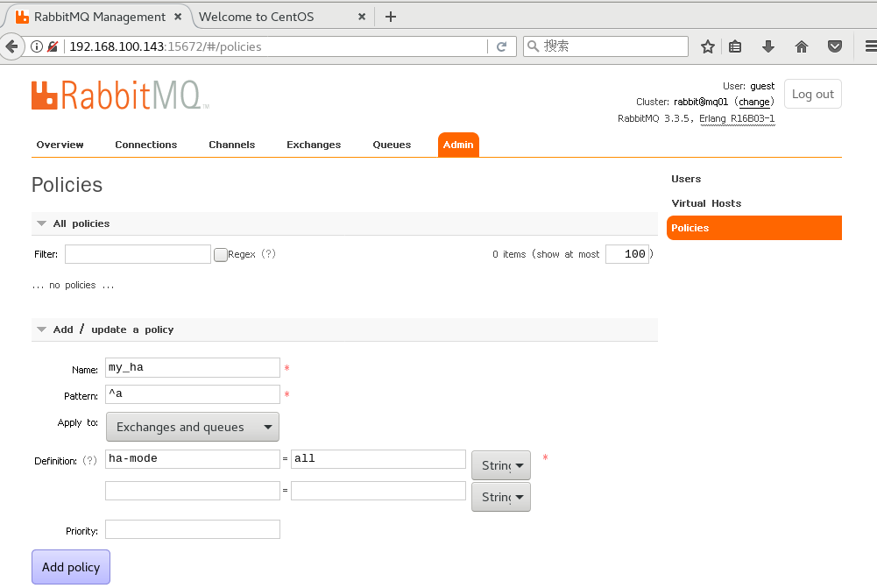Click the empty second definition key field
This screenshot has width=877, height=588.
point(193,491)
